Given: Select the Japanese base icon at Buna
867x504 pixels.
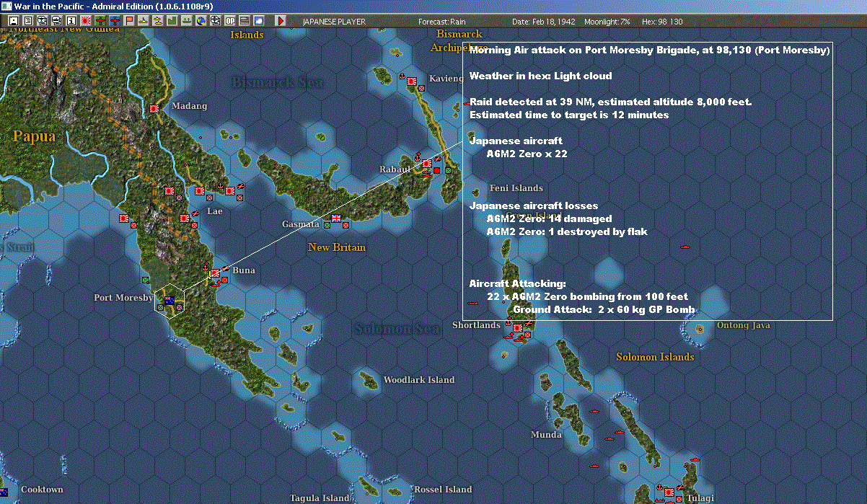Looking at the screenshot, I should click(x=215, y=274).
